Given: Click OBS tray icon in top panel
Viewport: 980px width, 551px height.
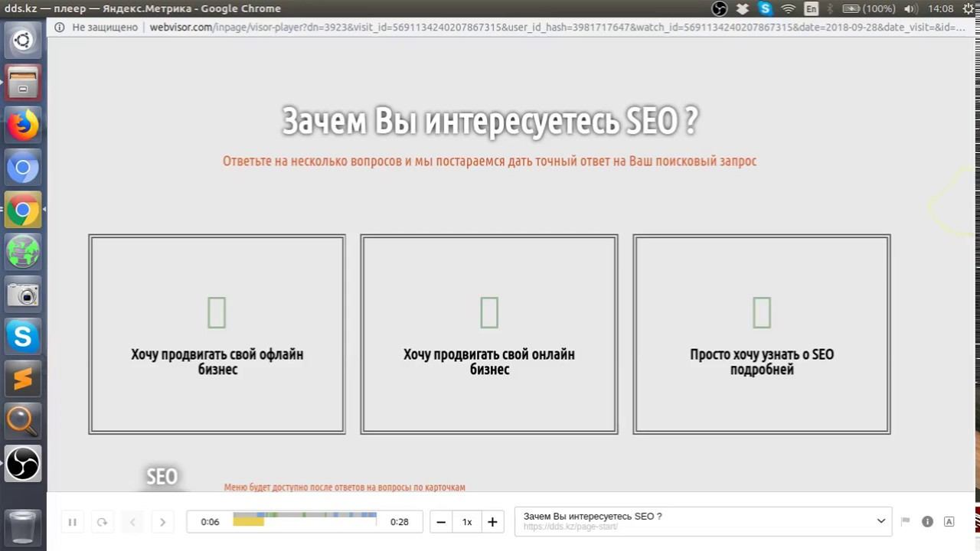Looking at the screenshot, I should pyautogui.click(x=720, y=8).
